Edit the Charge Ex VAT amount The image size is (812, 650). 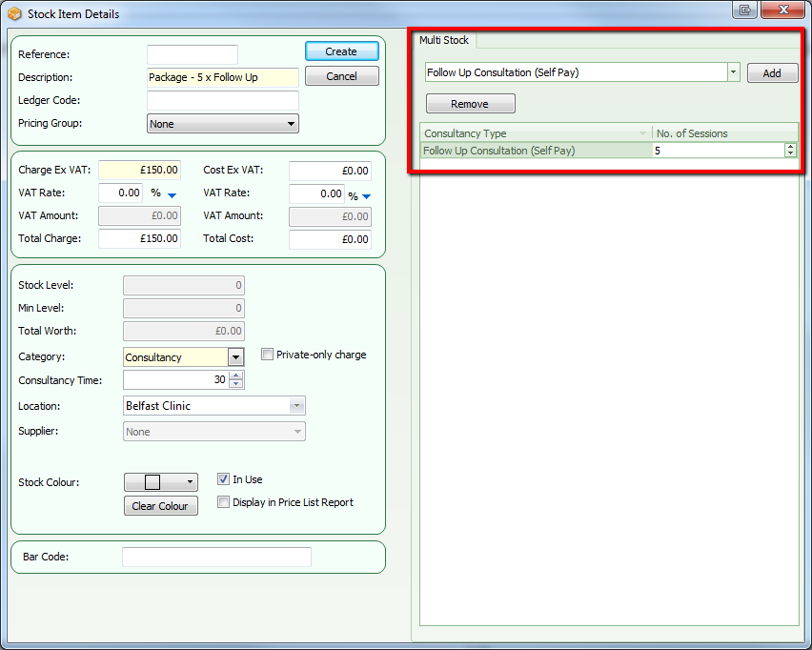139,170
